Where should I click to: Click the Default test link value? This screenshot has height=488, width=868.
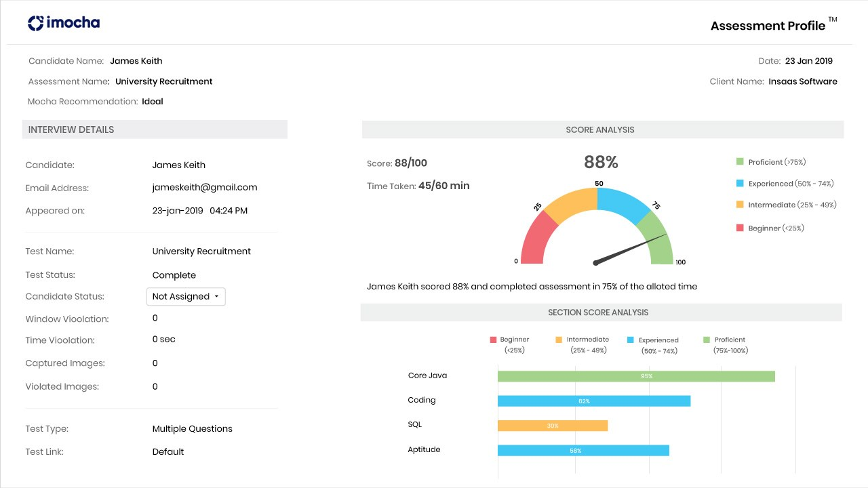click(x=168, y=452)
